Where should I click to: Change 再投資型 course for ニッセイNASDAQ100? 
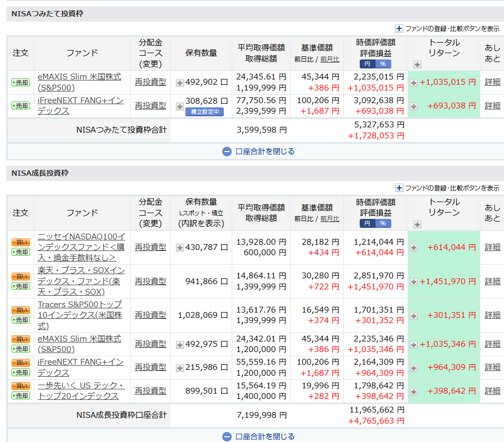(x=151, y=247)
